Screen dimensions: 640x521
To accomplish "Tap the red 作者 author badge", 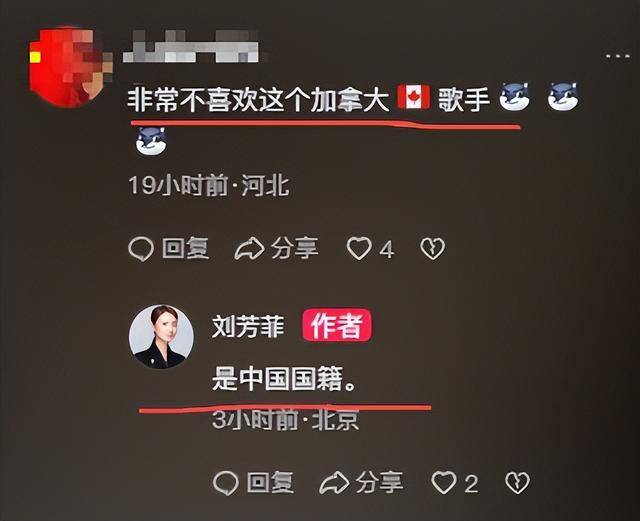I will [337, 325].
